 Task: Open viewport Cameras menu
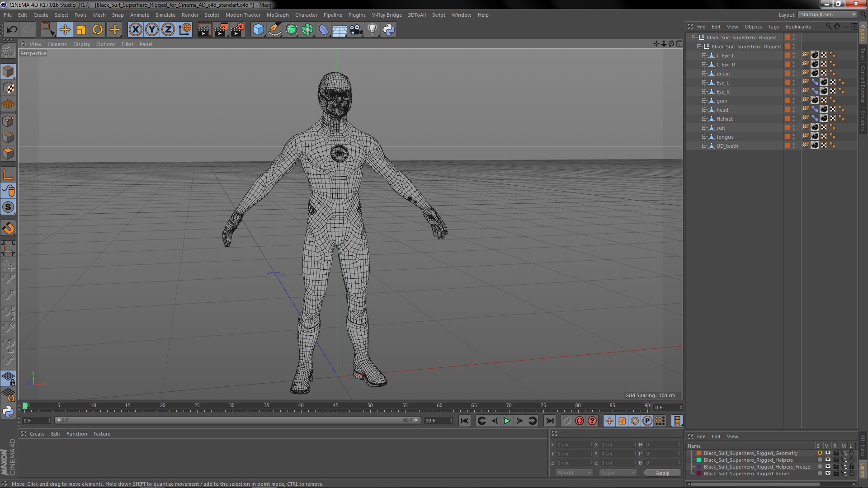[x=57, y=44]
